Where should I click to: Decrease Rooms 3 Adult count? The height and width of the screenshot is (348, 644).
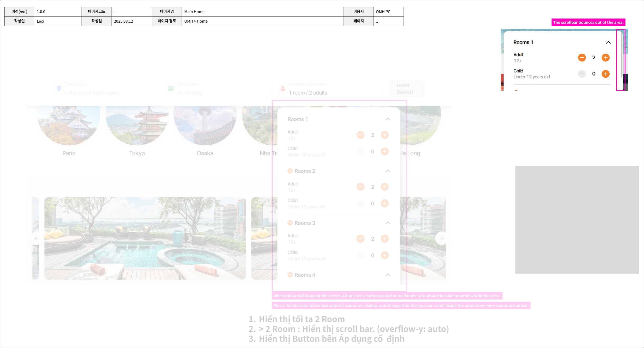click(x=360, y=239)
